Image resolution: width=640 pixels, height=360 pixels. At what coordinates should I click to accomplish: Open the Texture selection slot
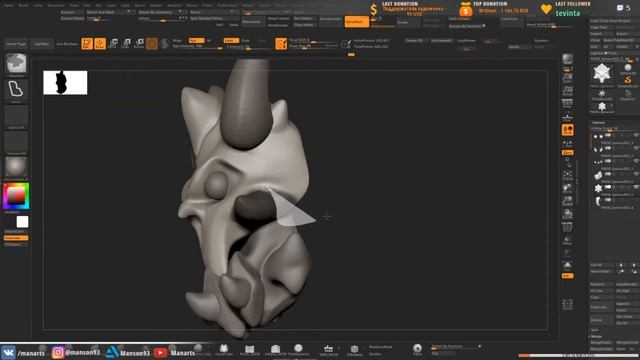16,142
